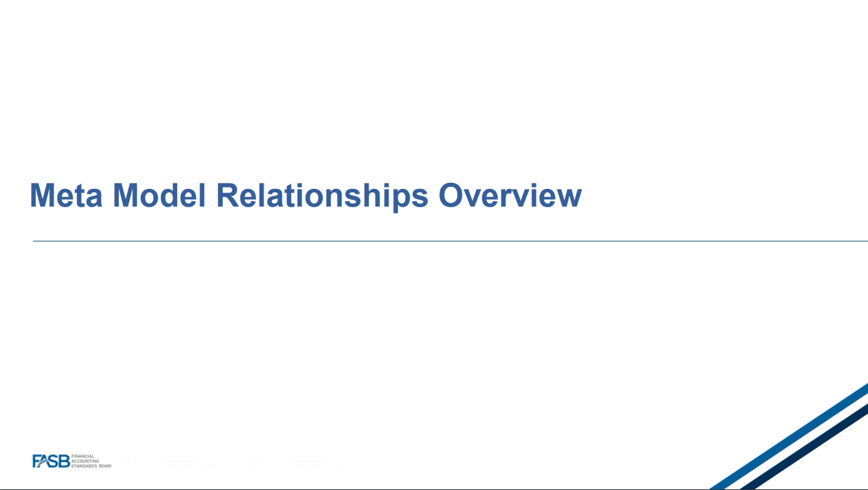This screenshot has height=490, width=868.
Task: Click the capital R of "Relationships"
Action: pos(228,195)
